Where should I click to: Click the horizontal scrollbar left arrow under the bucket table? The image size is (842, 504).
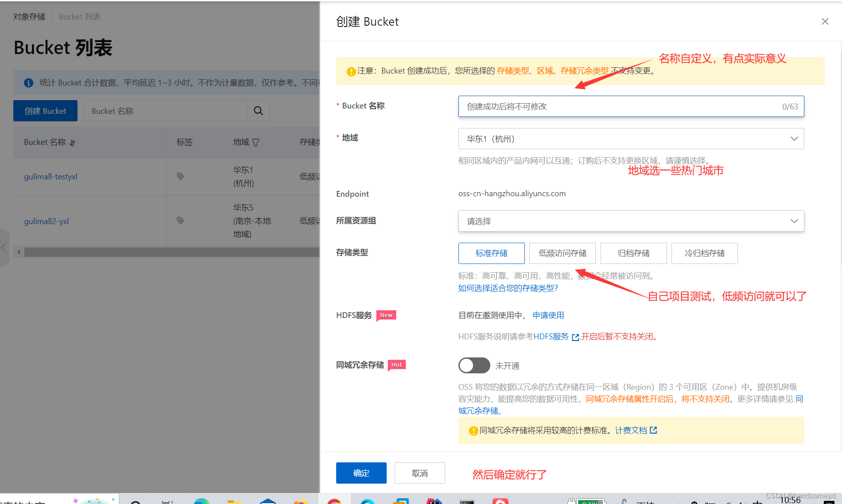[x=19, y=252]
